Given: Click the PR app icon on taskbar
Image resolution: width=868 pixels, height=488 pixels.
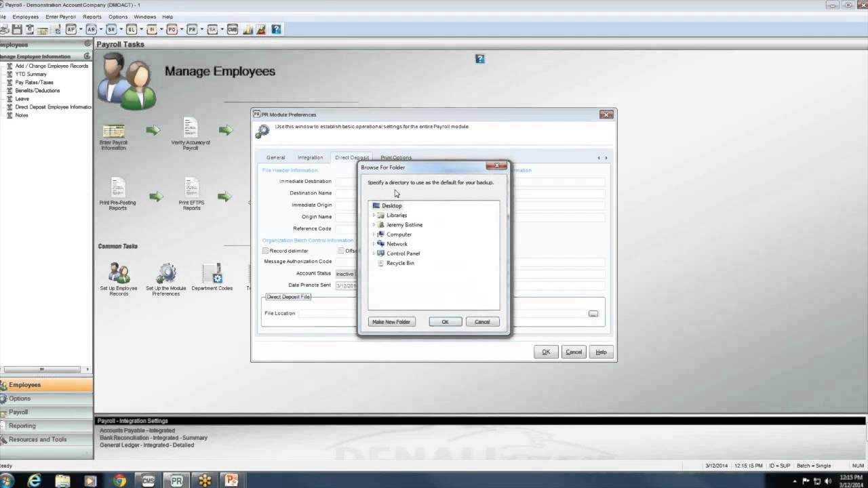Looking at the screenshot, I should pyautogui.click(x=176, y=481).
